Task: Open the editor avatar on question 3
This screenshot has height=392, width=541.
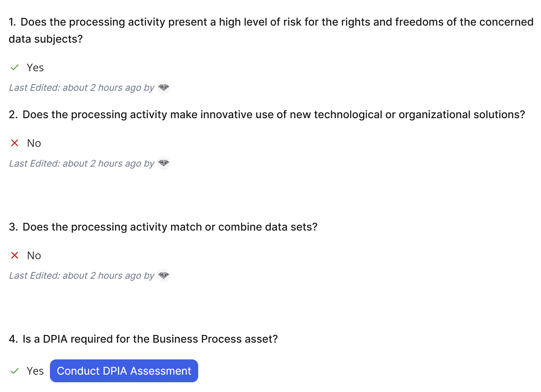Action: [163, 276]
